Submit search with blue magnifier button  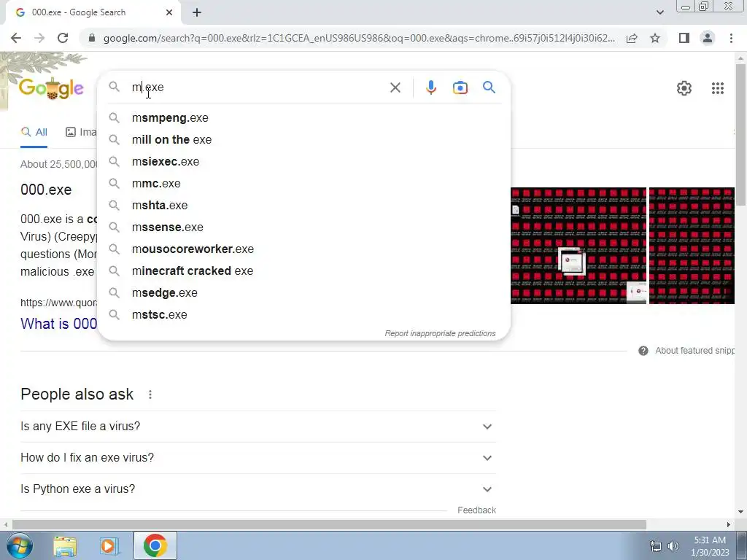[489, 87]
